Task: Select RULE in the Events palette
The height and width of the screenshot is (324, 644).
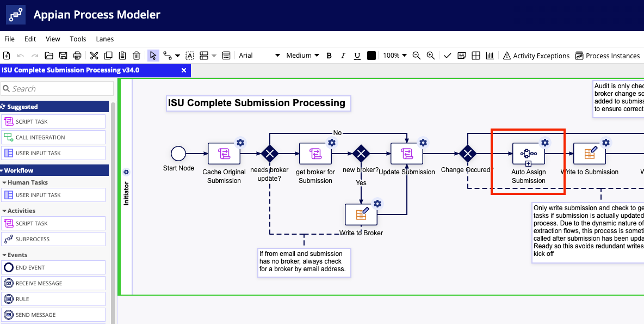Action: point(53,299)
